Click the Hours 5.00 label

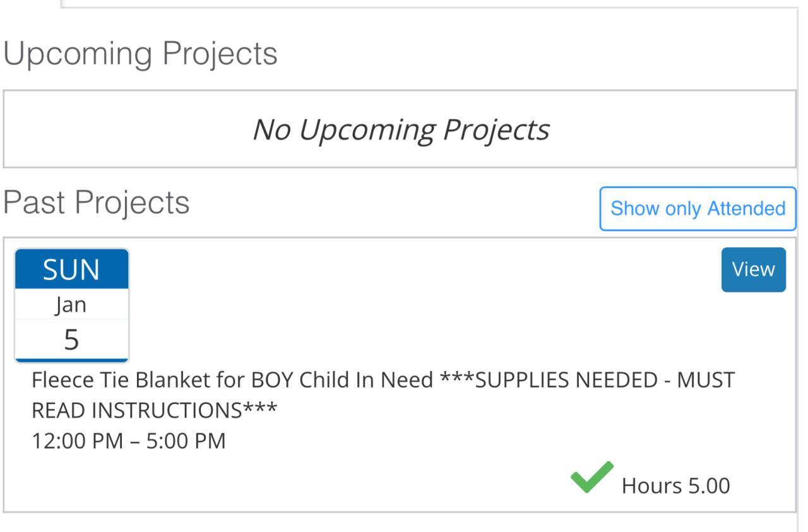(x=675, y=486)
